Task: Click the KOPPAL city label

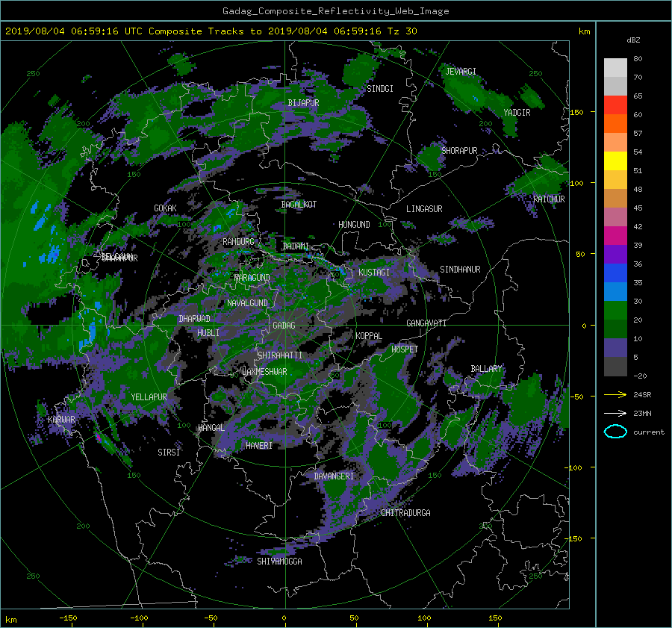Action: coord(369,335)
